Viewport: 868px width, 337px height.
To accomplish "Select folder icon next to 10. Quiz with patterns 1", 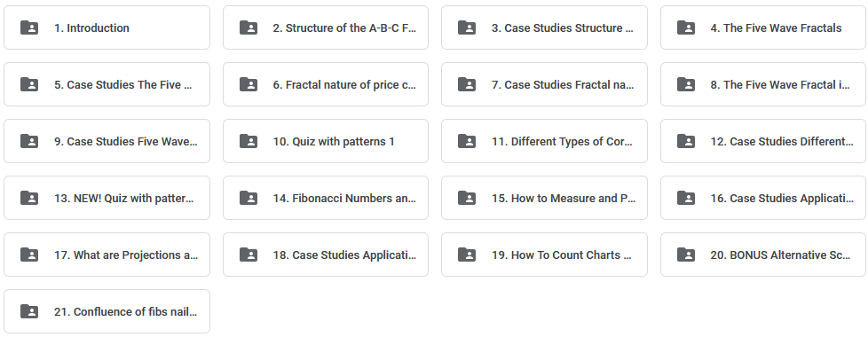I will [x=249, y=141].
